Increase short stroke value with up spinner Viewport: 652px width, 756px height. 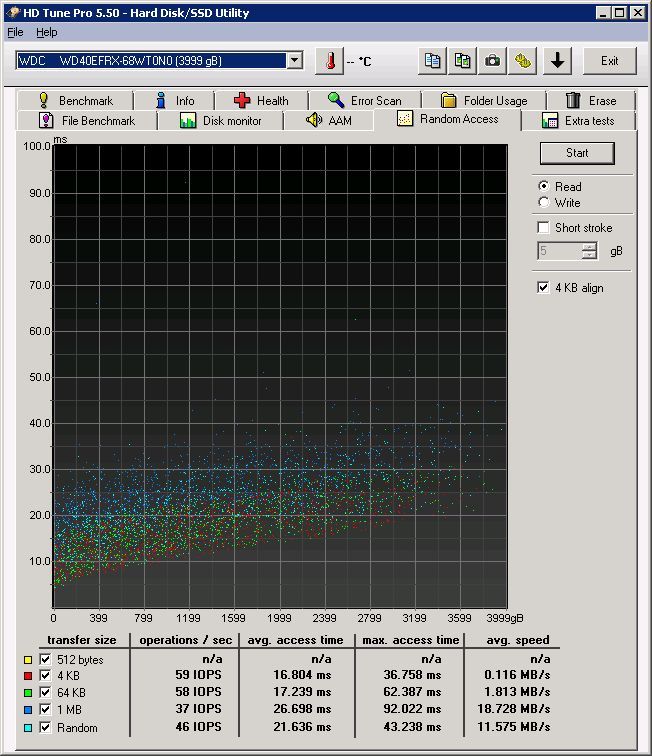pos(589,247)
